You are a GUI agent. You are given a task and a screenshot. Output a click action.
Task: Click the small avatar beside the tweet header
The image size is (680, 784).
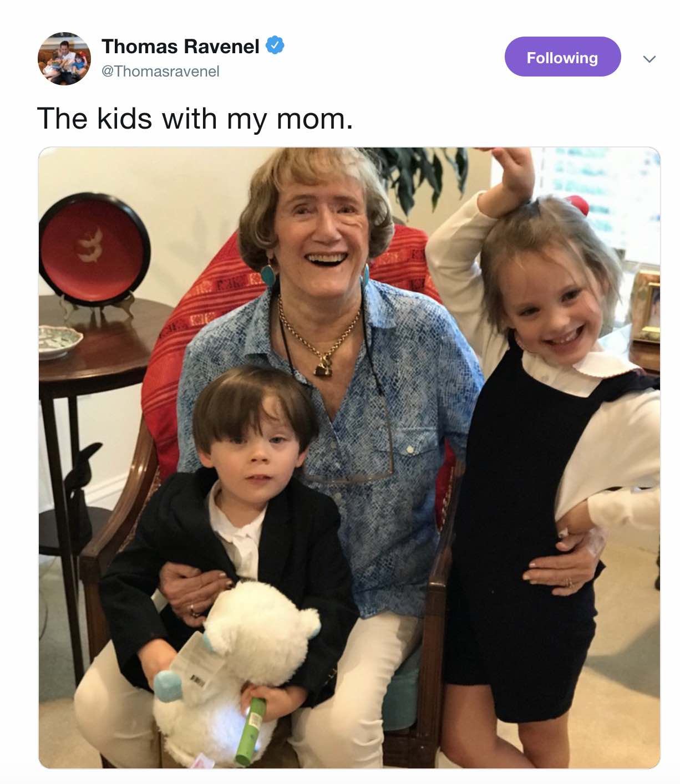tap(64, 58)
